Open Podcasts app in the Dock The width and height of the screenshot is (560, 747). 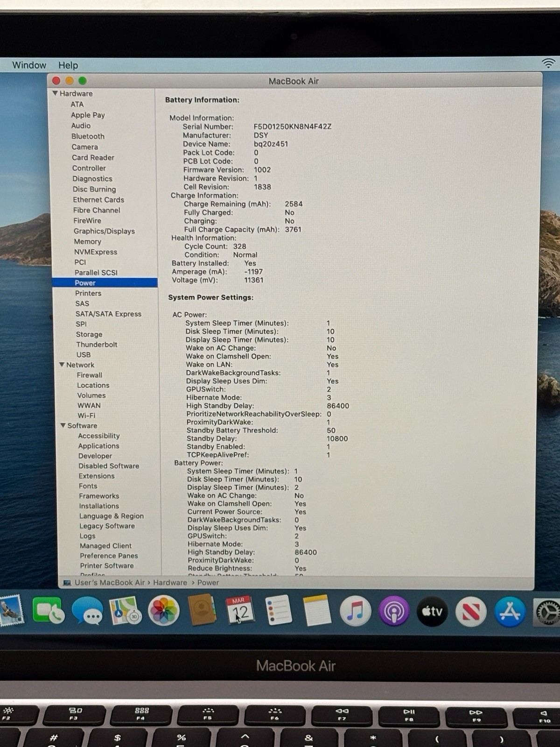point(394,611)
